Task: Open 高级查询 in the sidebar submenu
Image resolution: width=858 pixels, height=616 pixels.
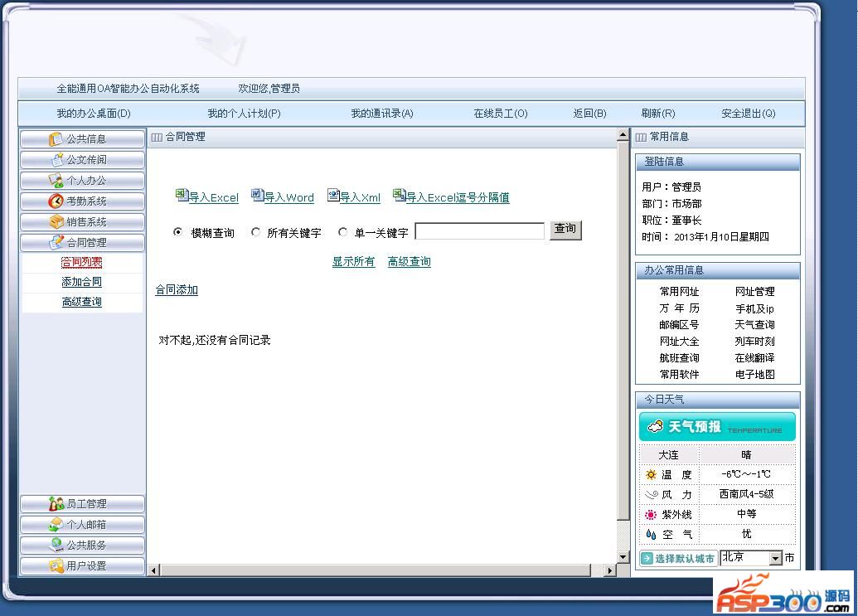Action: (81, 302)
